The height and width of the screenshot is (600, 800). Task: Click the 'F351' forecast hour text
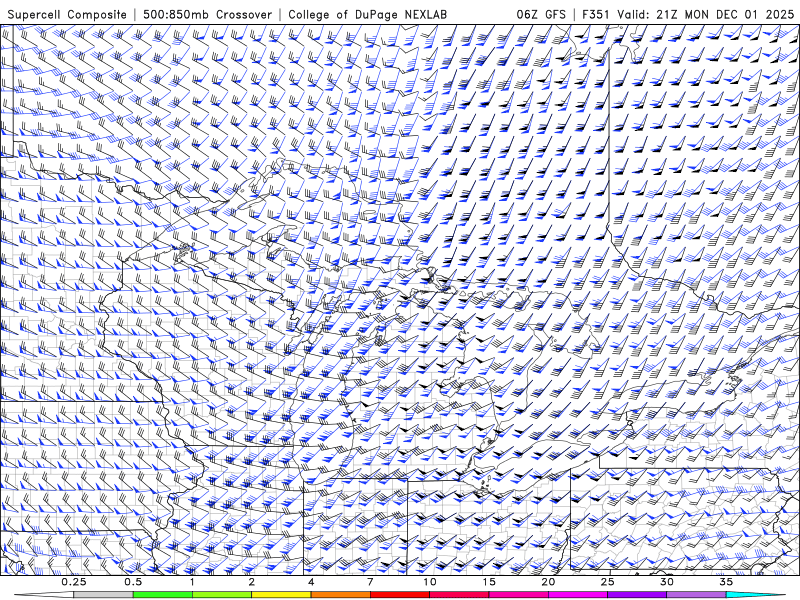[x=595, y=15]
